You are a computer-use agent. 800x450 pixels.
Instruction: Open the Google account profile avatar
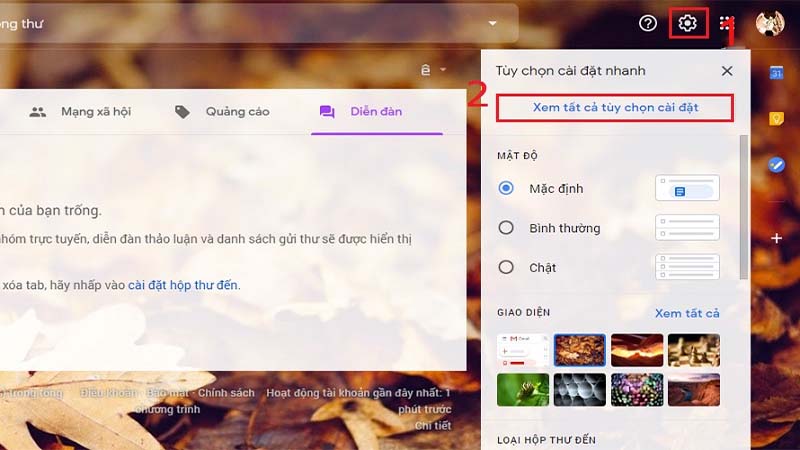pos(769,23)
